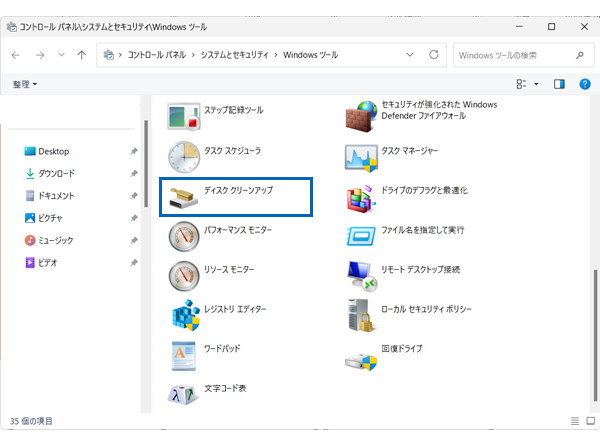Click the navigation pane vertical scrollbar
Screen dimensions: 600x445
(x=146, y=164)
